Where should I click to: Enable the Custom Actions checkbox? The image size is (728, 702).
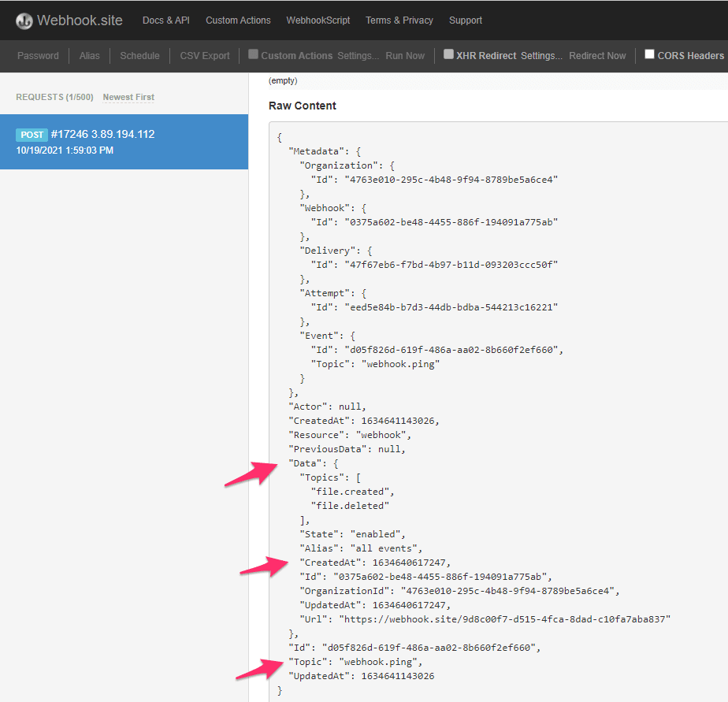253,54
